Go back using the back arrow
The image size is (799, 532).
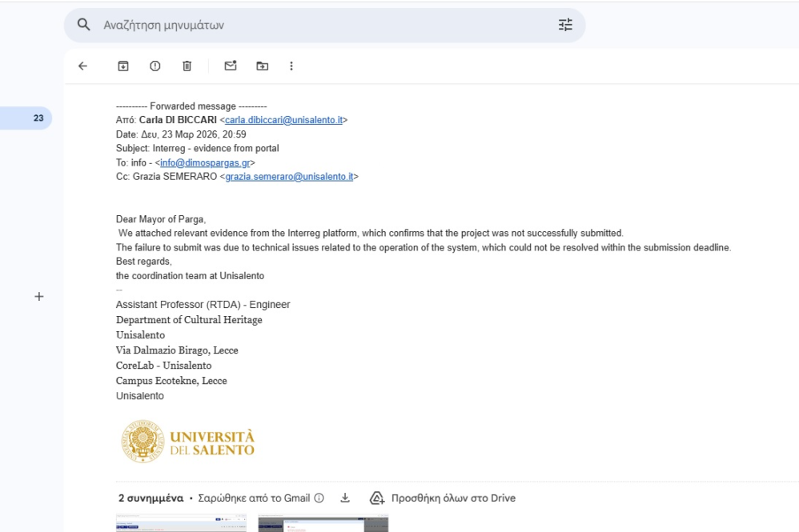[82, 66]
